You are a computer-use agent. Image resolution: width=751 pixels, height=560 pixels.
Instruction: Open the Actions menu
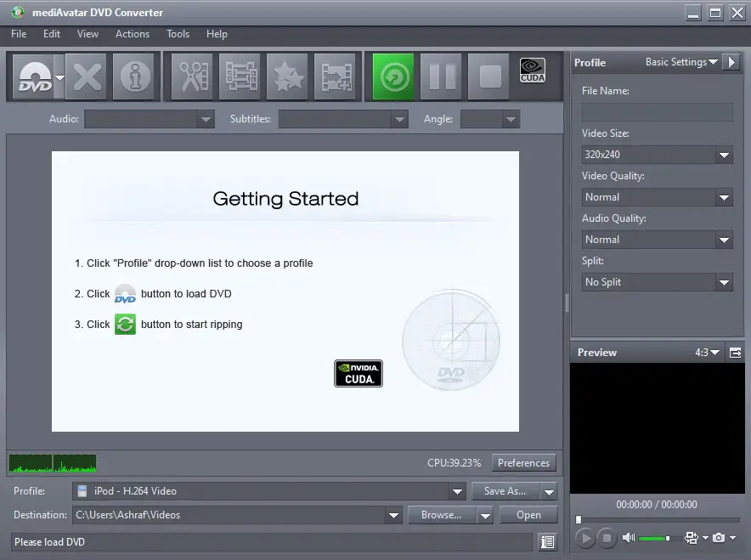point(133,34)
